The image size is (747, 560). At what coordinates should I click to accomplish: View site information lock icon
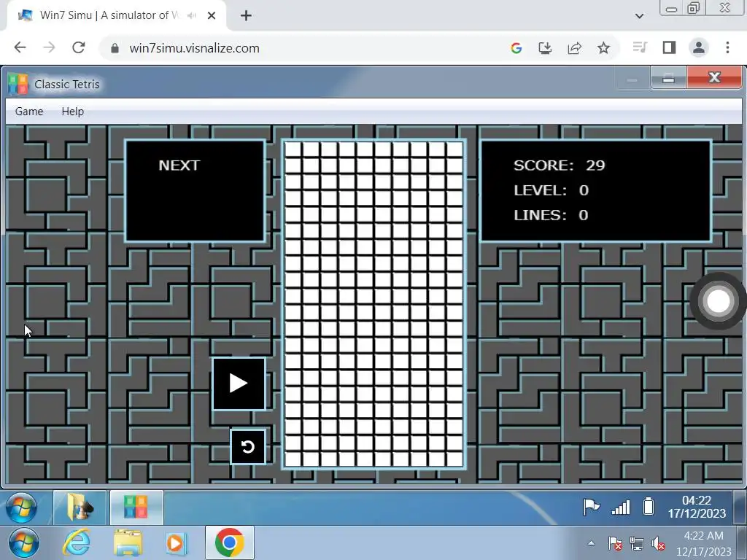coord(115,48)
